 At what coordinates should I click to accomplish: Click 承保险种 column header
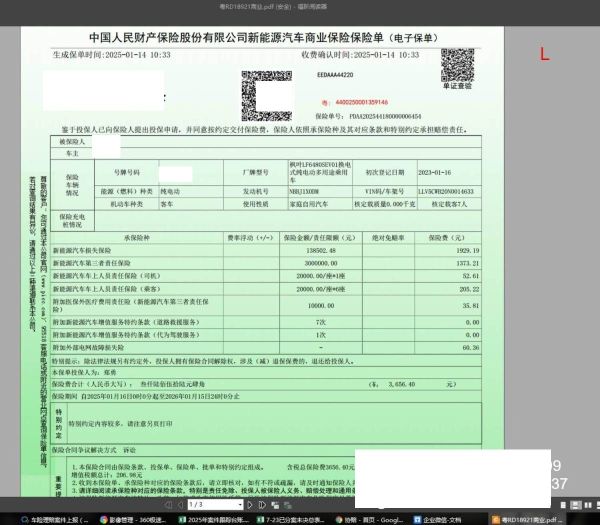pos(137,238)
